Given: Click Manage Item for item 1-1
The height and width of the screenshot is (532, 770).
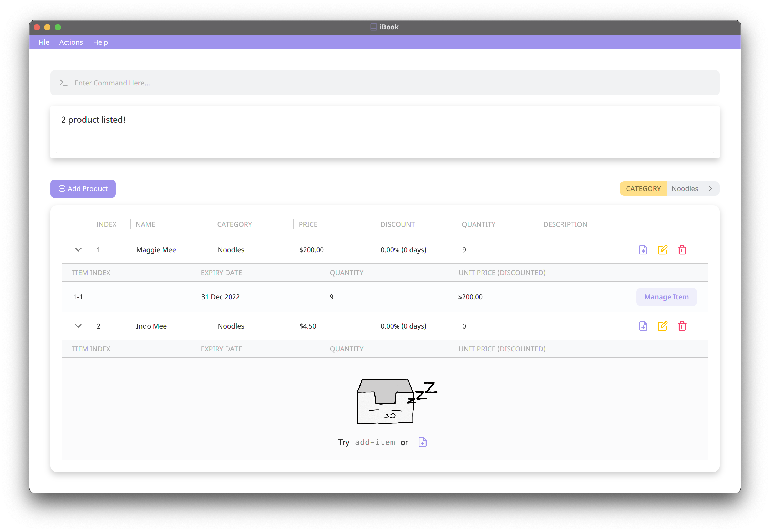Looking at the screenshot, I should point(666,297).
